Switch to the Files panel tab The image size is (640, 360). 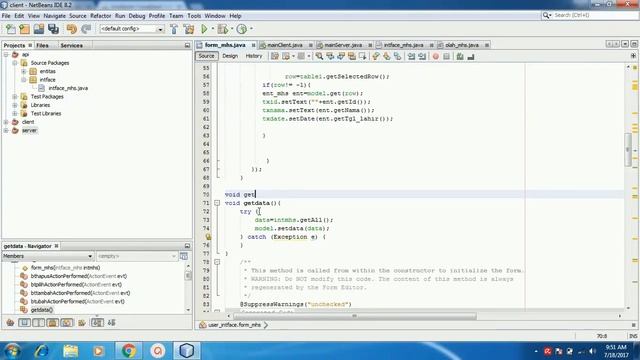click(42, 45)
